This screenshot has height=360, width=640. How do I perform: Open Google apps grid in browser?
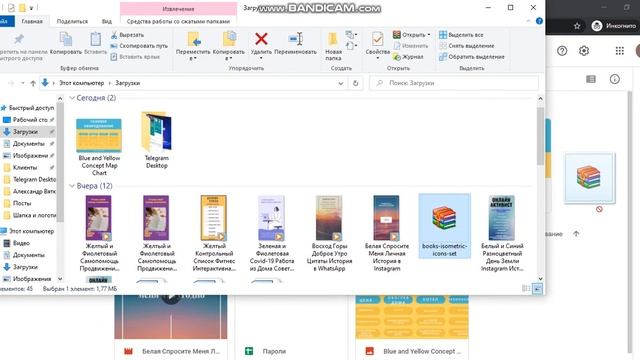[620, 51]
